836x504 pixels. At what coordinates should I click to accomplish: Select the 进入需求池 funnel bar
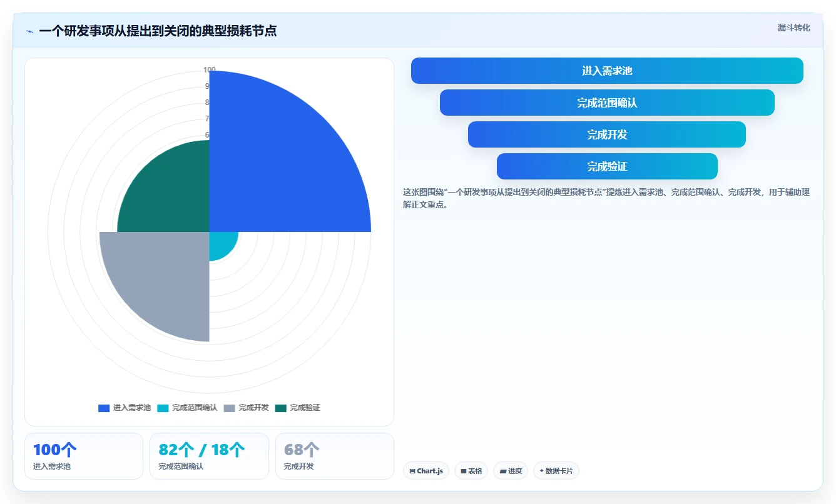pyautogui.click(x=607, y=71)
